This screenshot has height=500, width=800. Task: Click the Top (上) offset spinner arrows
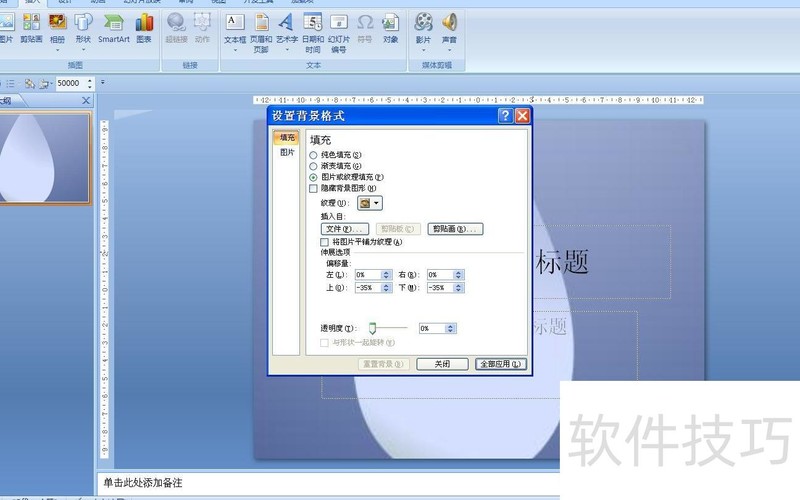tap(386, 288)
